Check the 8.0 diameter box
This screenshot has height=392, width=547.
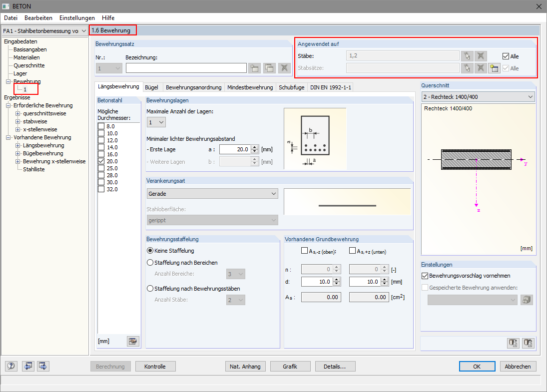[x=101, y=126]
